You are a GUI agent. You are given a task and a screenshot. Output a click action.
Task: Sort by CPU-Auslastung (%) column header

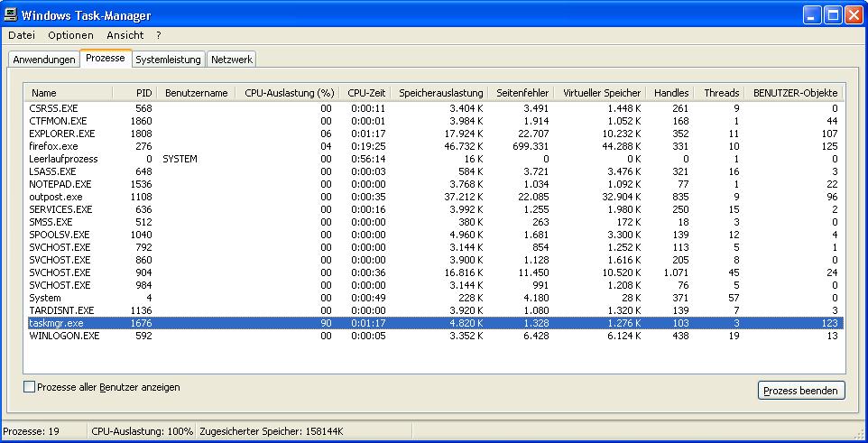[288, 93]
